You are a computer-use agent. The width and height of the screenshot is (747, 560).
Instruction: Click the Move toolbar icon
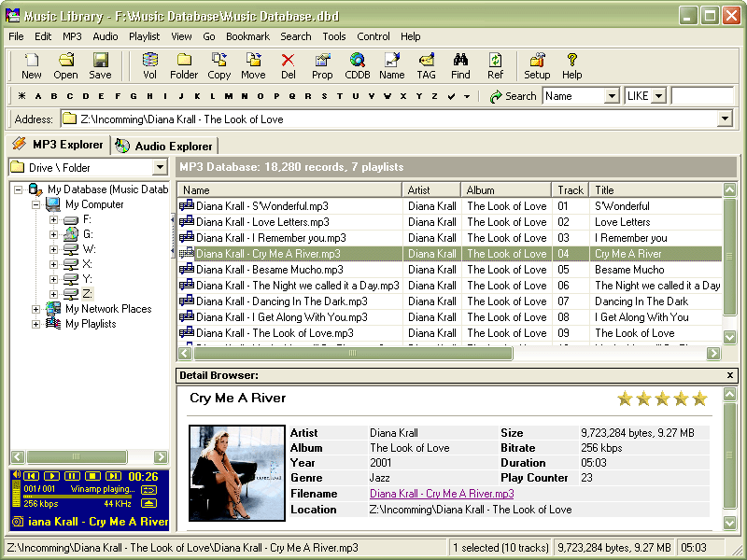click(x=253, y=65)
